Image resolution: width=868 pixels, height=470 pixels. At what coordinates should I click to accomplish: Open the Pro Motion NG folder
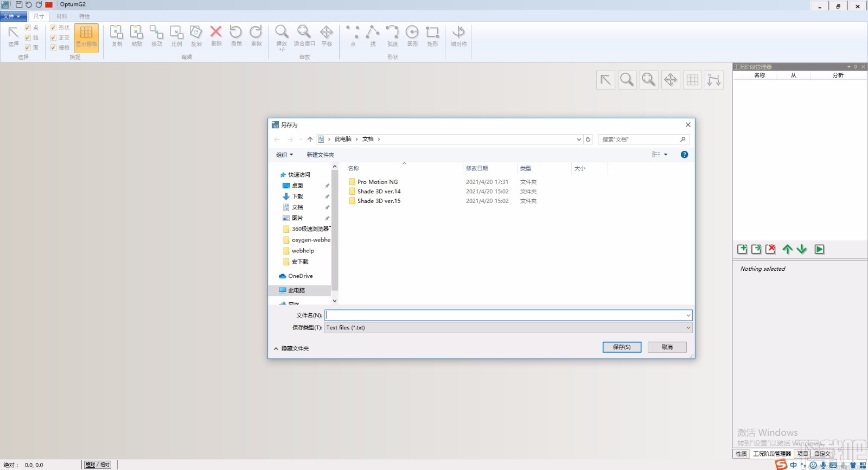(378, 182)
